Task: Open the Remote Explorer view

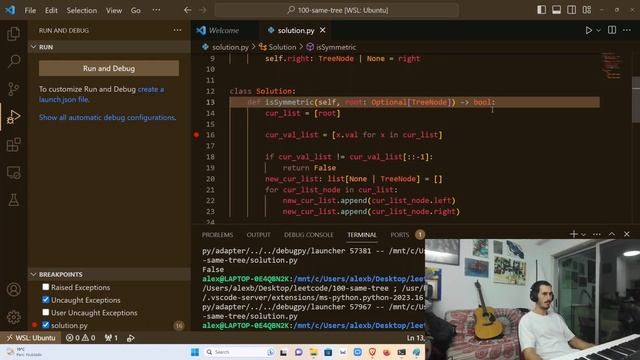Action: pos(13,173)
